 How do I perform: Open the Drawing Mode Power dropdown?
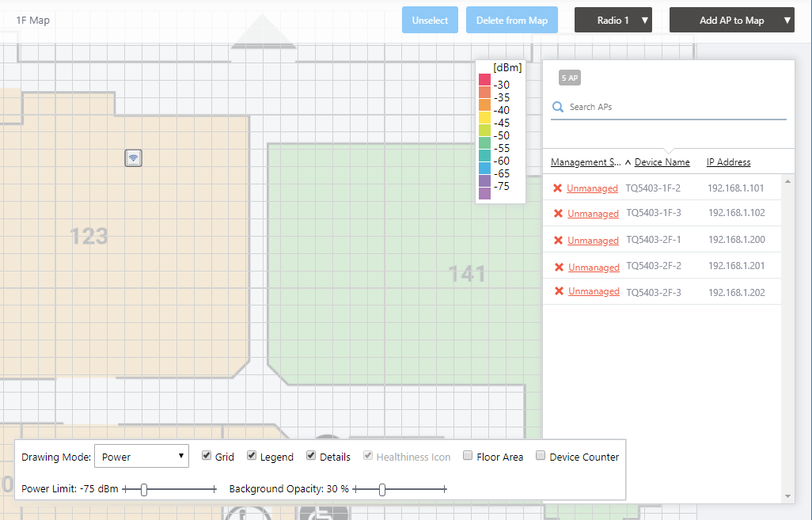coord(141,457)
